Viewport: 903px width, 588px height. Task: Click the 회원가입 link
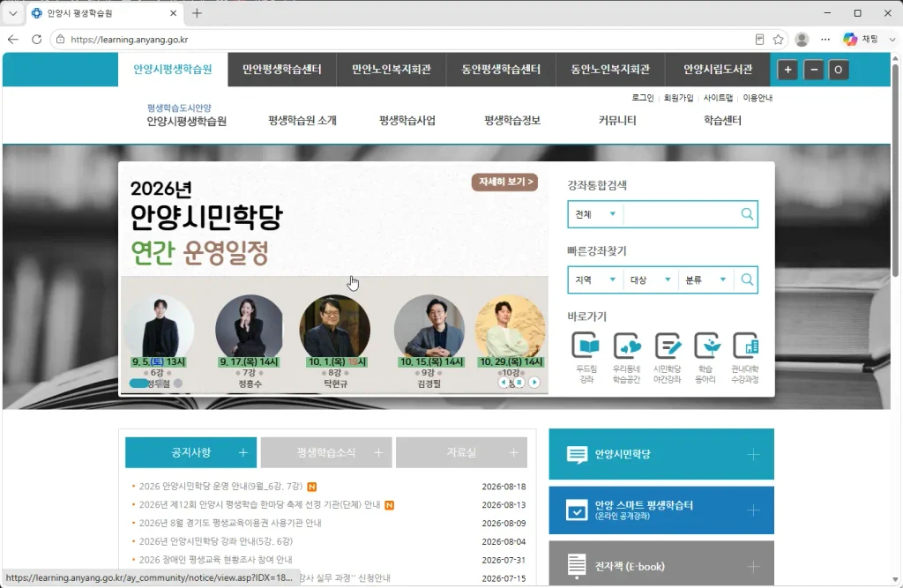point(678,98)
